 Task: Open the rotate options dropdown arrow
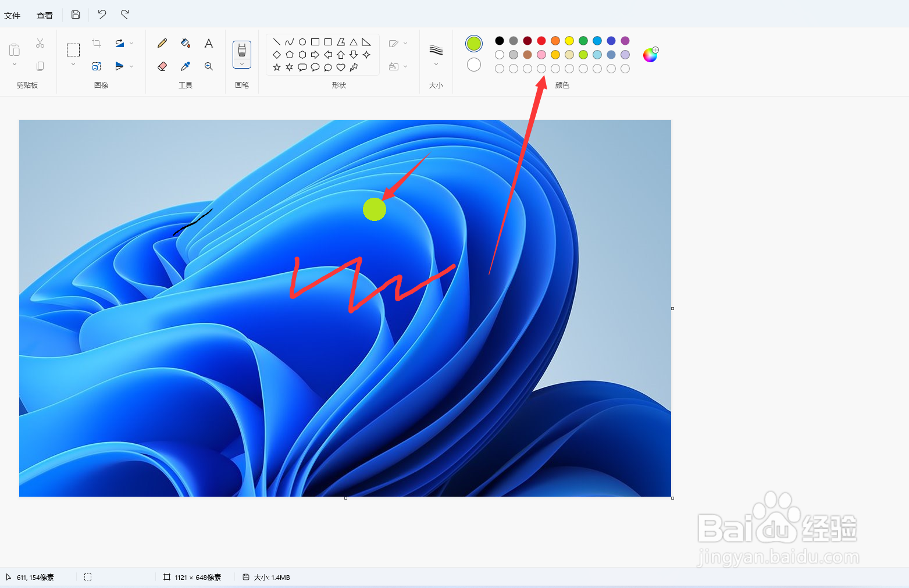tap(132, 43)
